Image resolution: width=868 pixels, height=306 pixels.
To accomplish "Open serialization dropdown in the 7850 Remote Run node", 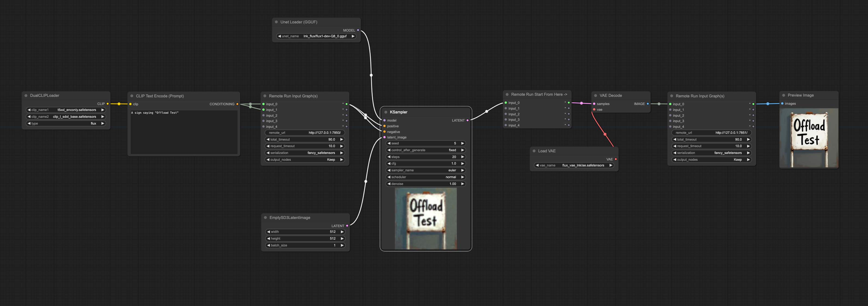I will click(x=305, y=153).
